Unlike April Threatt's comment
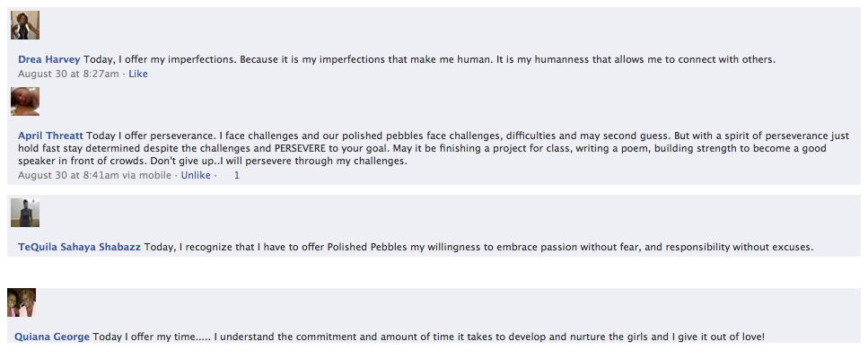The width and height of the screenshot is (868, 359). coord(196,175)
